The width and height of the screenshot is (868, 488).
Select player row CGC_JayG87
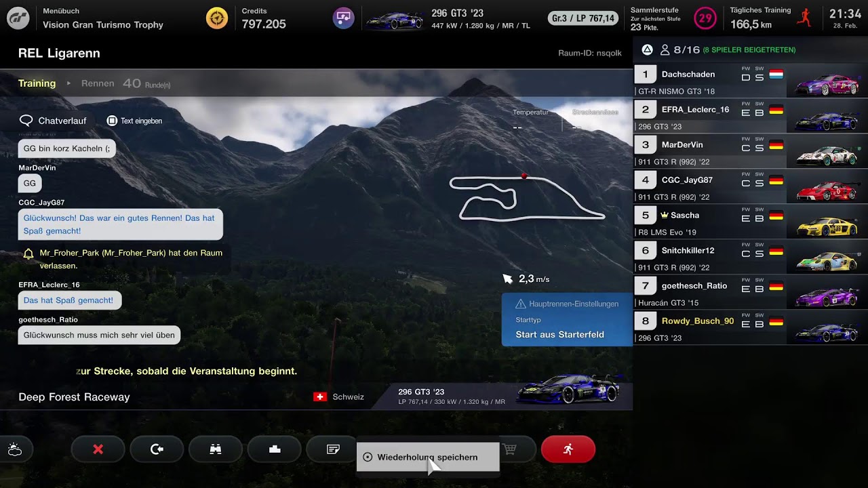(751, 186)
